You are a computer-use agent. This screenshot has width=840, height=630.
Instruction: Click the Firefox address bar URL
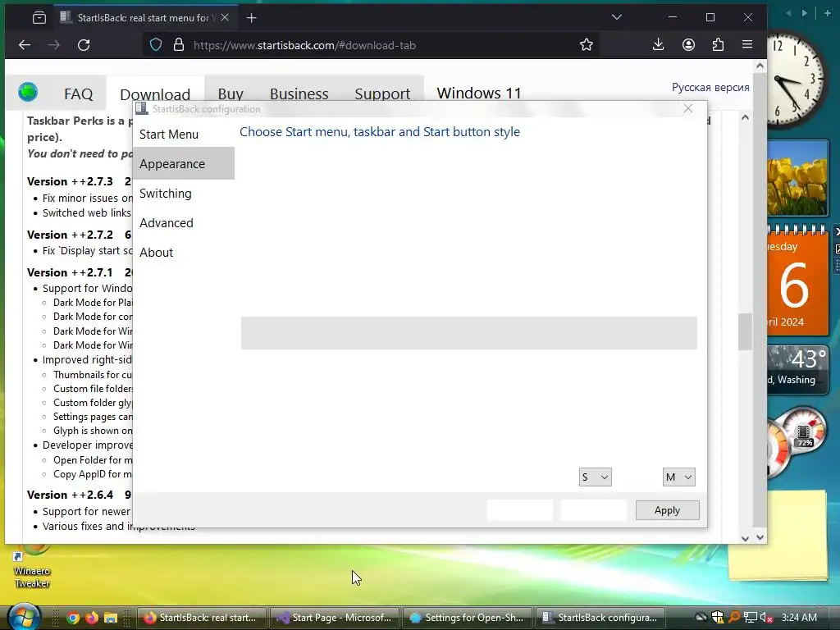click(304, 46)
